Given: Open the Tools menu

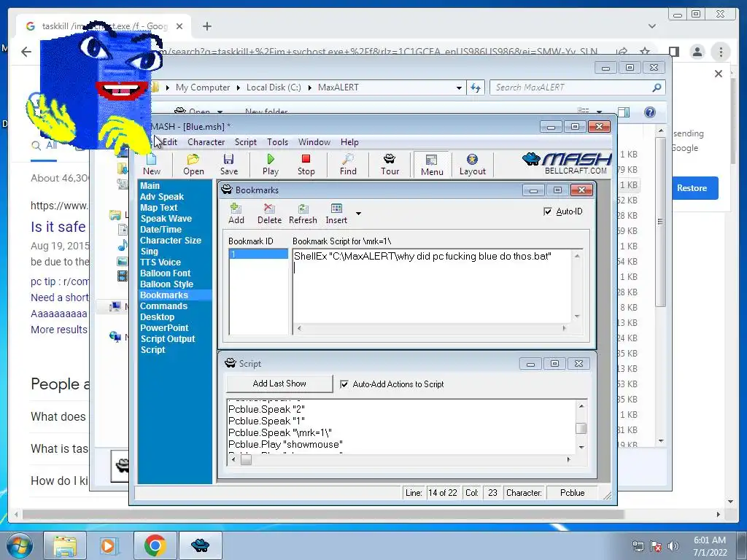Looking at the screenshot, I should click(x=277, y=142).
